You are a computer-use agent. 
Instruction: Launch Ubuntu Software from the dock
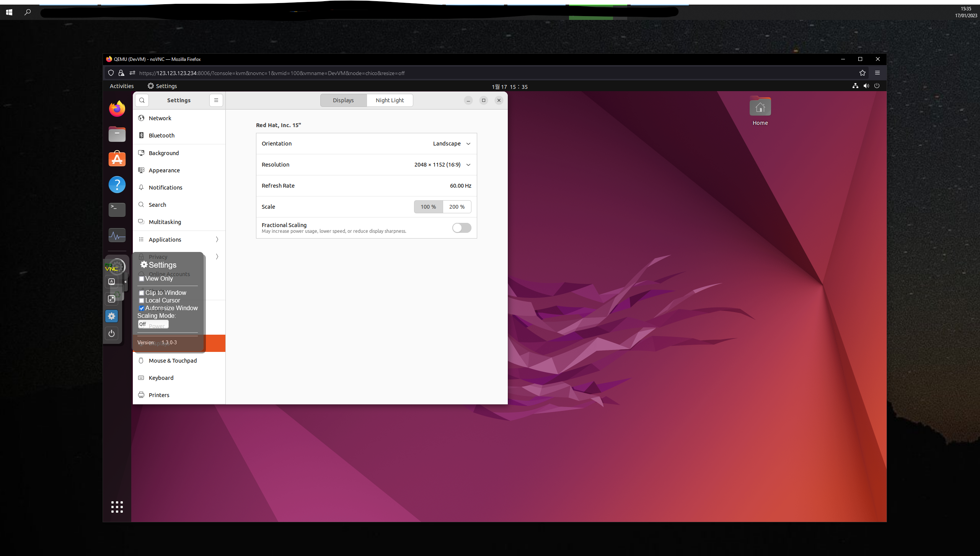tap(117, 159)
